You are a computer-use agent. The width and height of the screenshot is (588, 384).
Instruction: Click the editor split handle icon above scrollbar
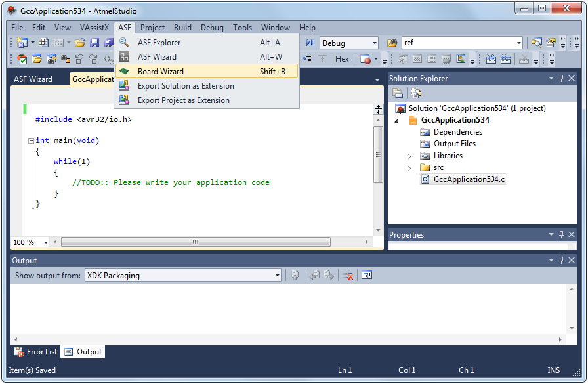378,109
